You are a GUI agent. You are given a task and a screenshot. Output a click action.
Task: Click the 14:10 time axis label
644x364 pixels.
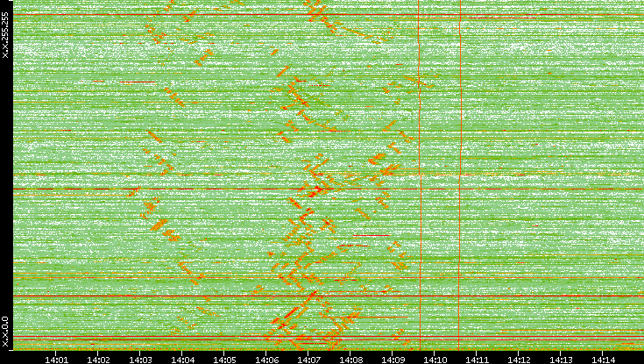coord(435,360)
